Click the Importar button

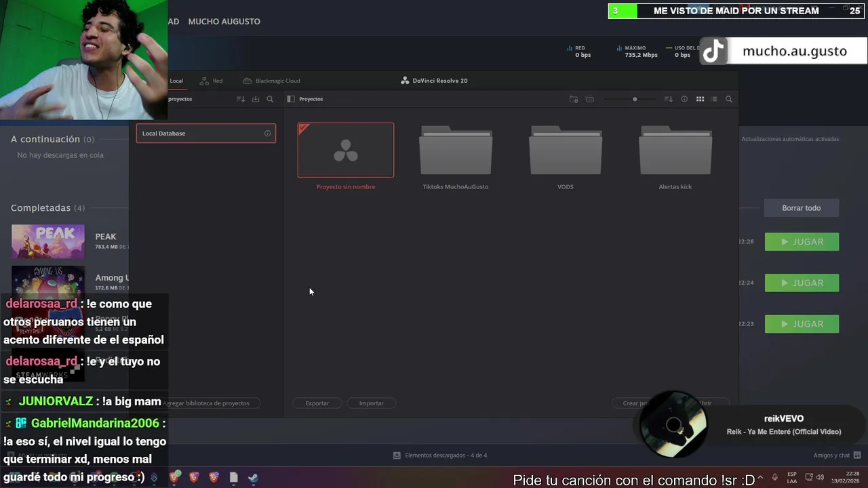371,403
